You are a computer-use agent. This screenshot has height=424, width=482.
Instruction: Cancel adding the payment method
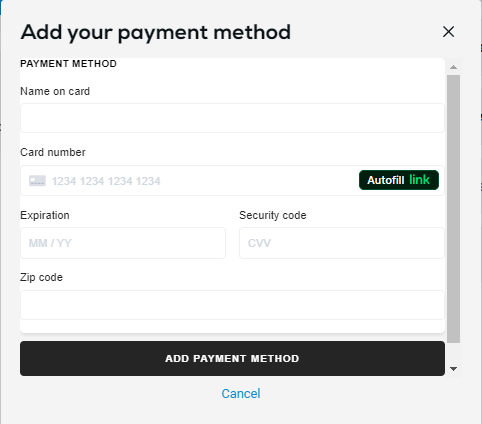coord(241,394)
